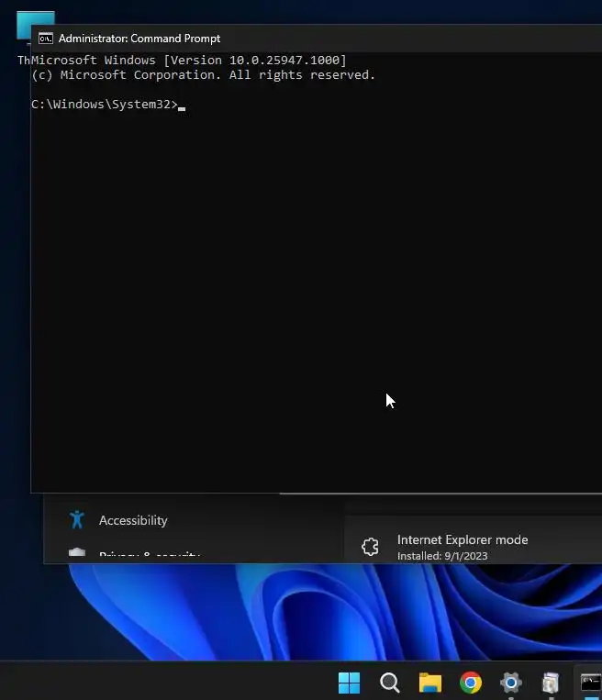Image resolution: width=602 pixels, height=700 pixels.
Task: Click the Microsoft Corporation copyright line
Action: tap(203, 75)
